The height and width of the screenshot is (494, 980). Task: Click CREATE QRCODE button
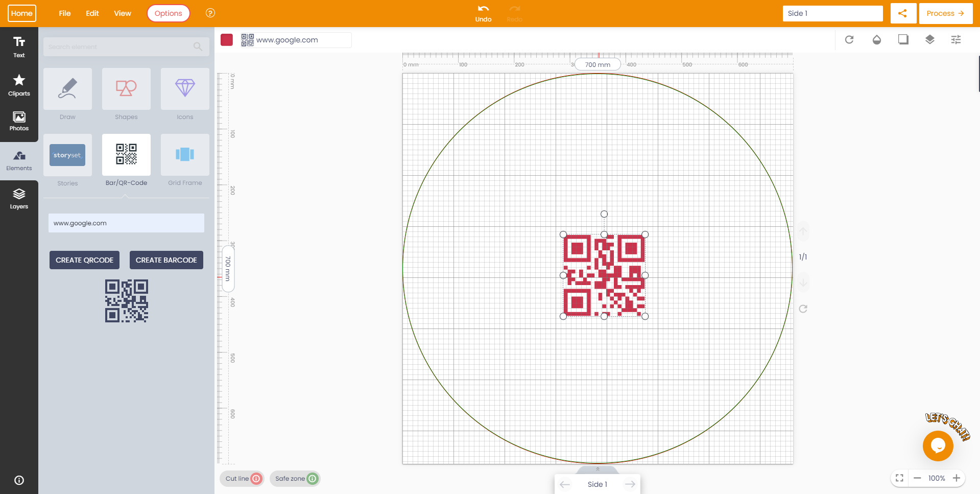[x=85, y=260]
